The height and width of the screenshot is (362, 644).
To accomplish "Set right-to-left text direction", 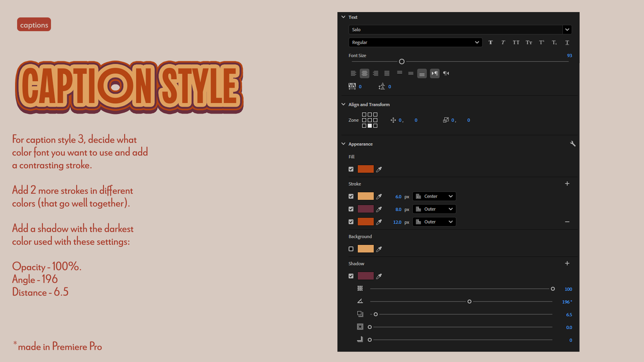I will tap(446, 73).
